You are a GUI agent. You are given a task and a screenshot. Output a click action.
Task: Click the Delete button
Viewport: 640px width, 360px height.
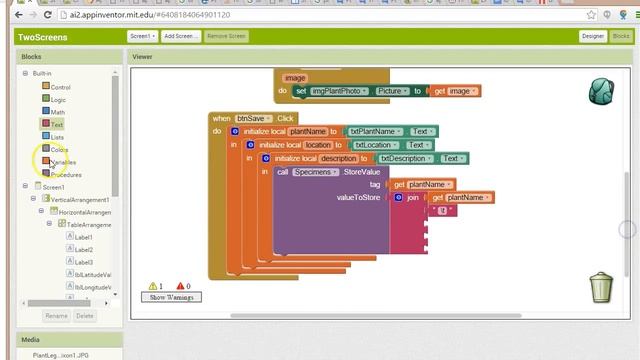pyautogui.click(x=84, y=316)
